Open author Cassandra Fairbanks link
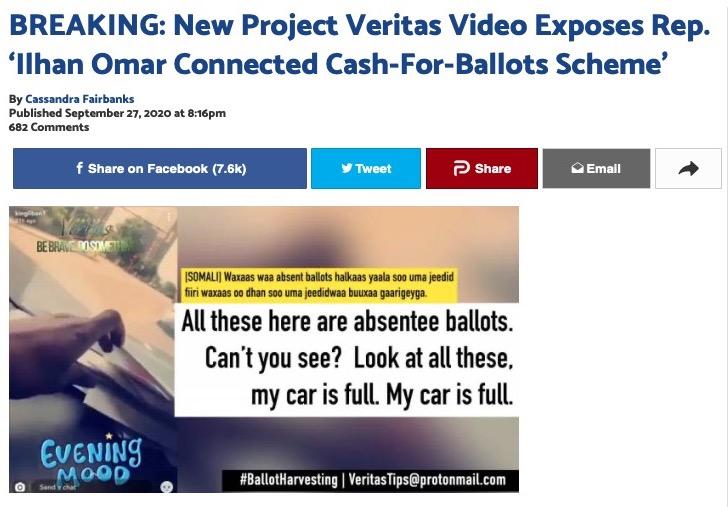The height and width of the screenshot is (507, 728). click(x=80, y=99)
